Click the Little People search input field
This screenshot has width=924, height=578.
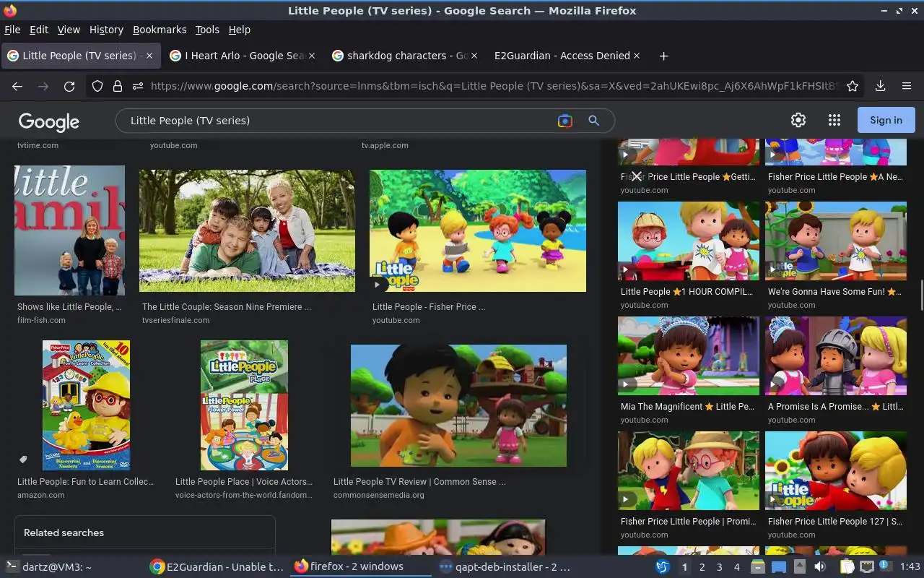pyautogui.click(x=339, y=121)
